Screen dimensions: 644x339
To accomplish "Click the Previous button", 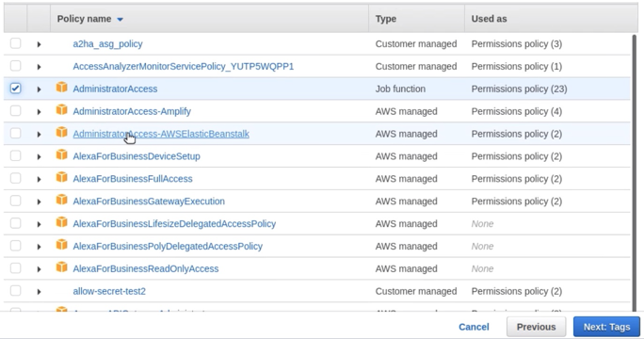I will tap(536, 327).
